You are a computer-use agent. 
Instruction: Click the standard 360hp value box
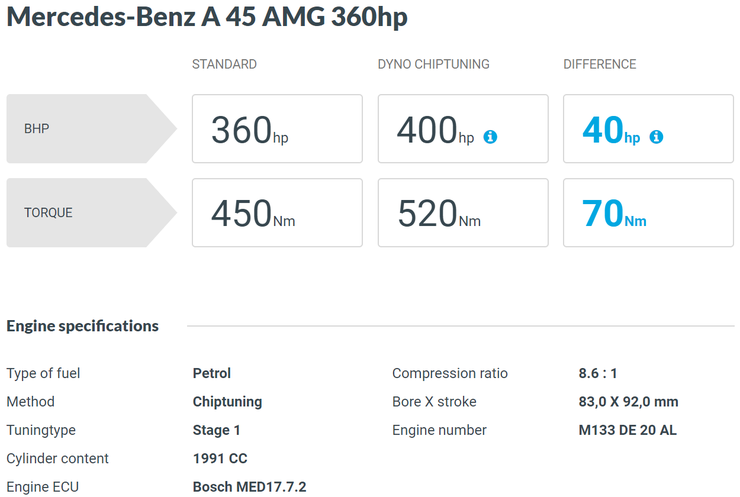point(278,128)
